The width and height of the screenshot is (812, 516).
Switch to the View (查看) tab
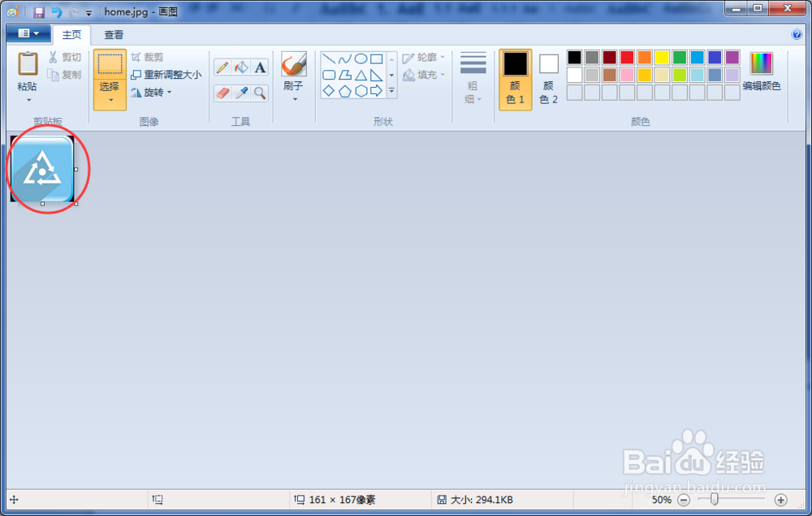point(114,35)
